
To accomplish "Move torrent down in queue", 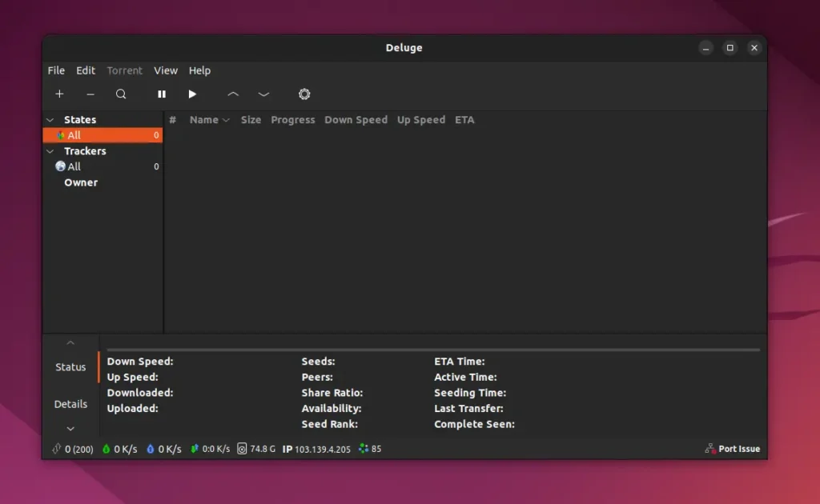I will point(263,94).
